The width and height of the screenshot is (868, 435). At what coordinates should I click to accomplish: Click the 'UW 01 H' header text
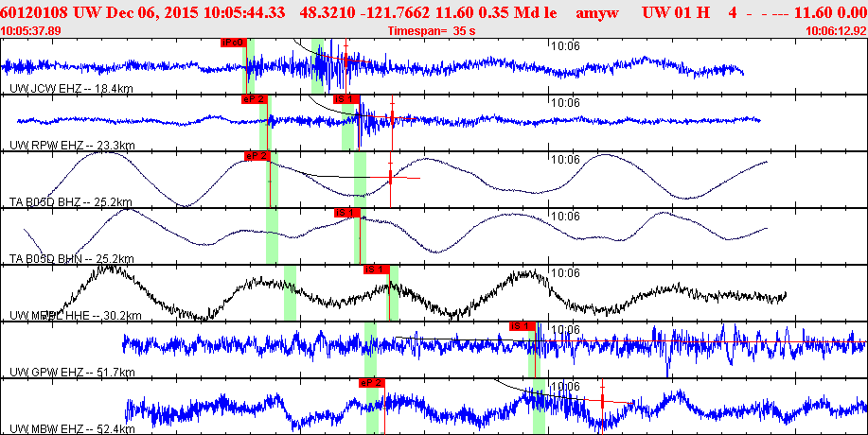pyautogui.click(x=676, y=13)
